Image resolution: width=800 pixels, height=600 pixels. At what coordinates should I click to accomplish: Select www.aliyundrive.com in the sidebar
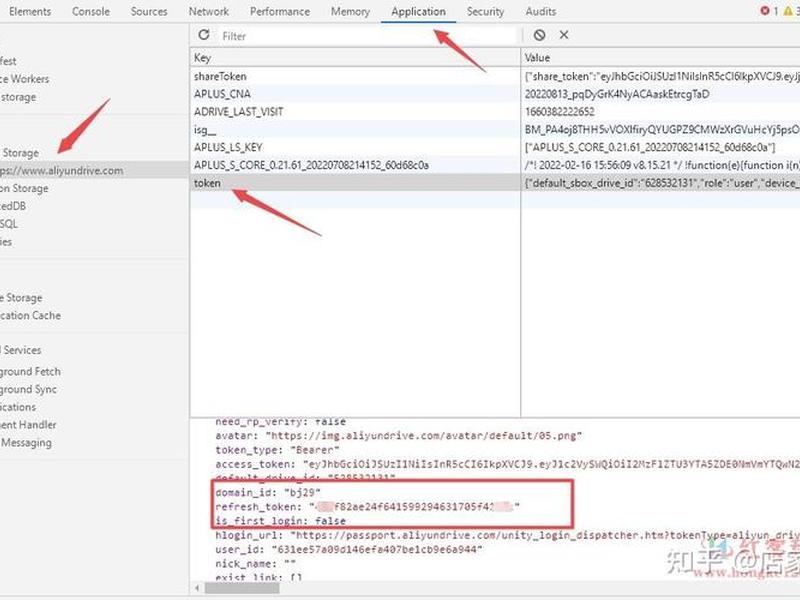[x=94, y=170]
